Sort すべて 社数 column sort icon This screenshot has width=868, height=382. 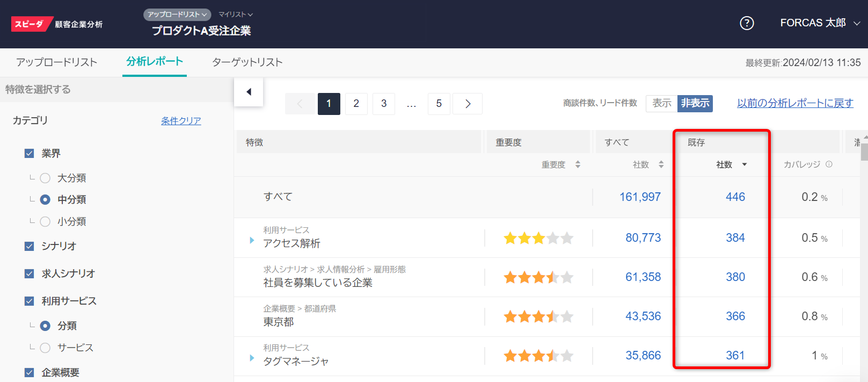coord(661,164)
